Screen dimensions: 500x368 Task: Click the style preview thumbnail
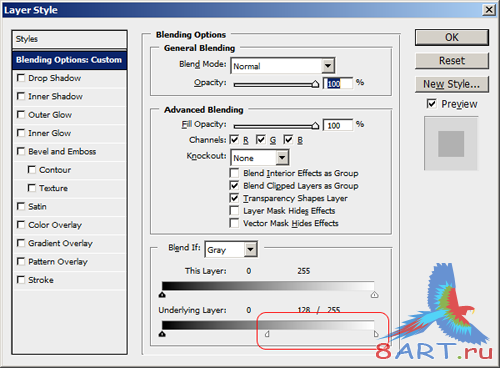point(451,143)
